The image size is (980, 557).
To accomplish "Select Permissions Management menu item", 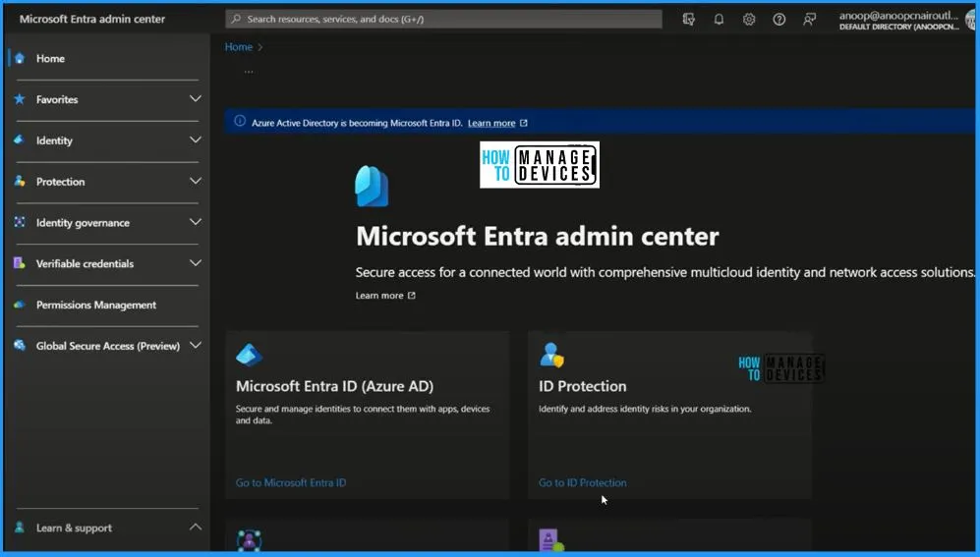I will point(96,305).
